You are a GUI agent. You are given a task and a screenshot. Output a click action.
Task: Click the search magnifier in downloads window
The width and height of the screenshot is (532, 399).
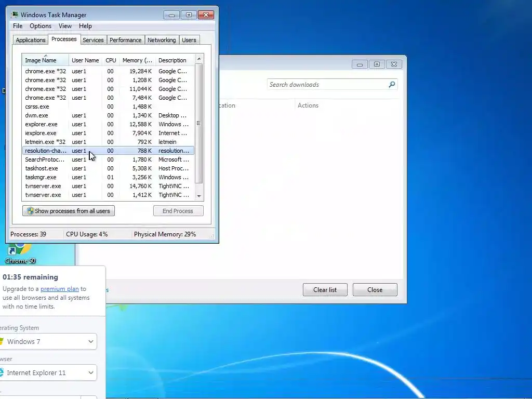(x=392, y=85)
